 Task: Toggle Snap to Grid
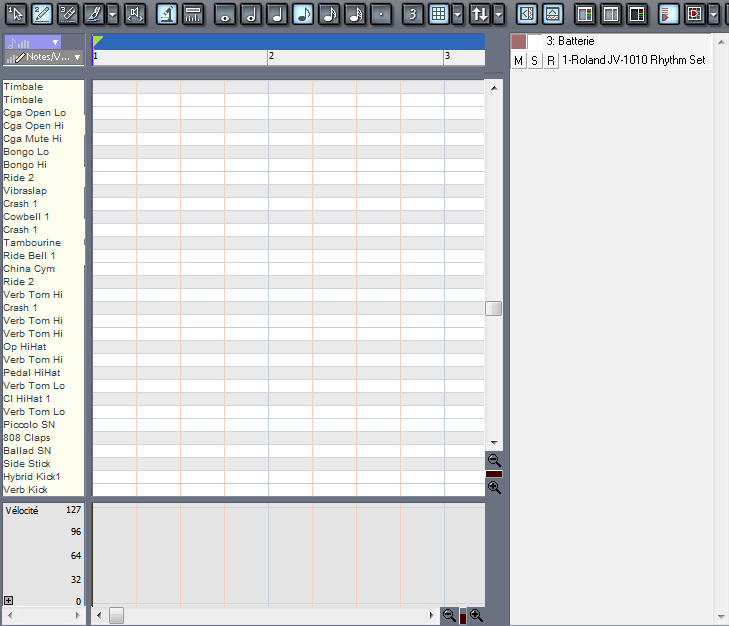click(x=439, y=14)
